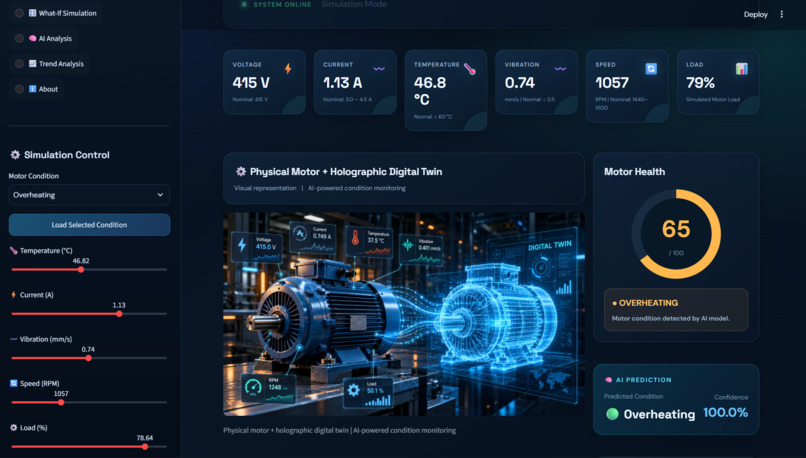Click the 0.74 vibration value

[x=520, y=83]
